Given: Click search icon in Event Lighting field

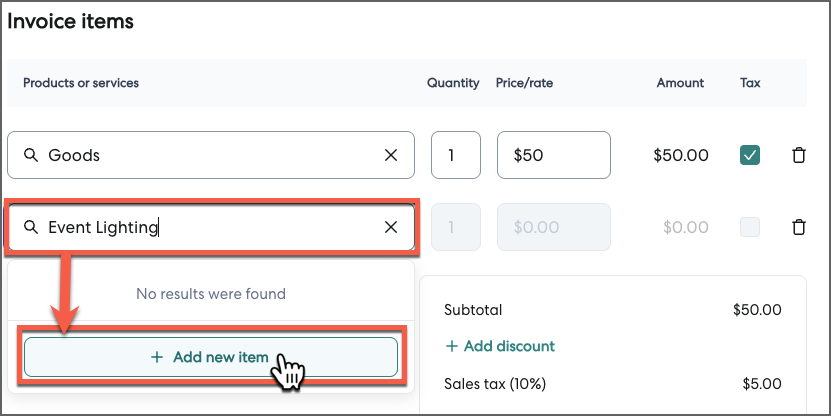Looking at the screenshot, I should pyautogui.click(x=31, y=227).
